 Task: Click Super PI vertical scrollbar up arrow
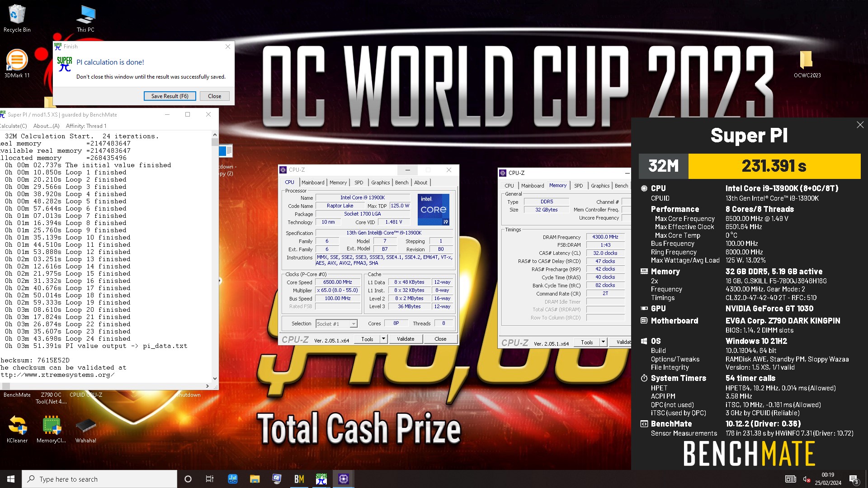coord(215,135)
